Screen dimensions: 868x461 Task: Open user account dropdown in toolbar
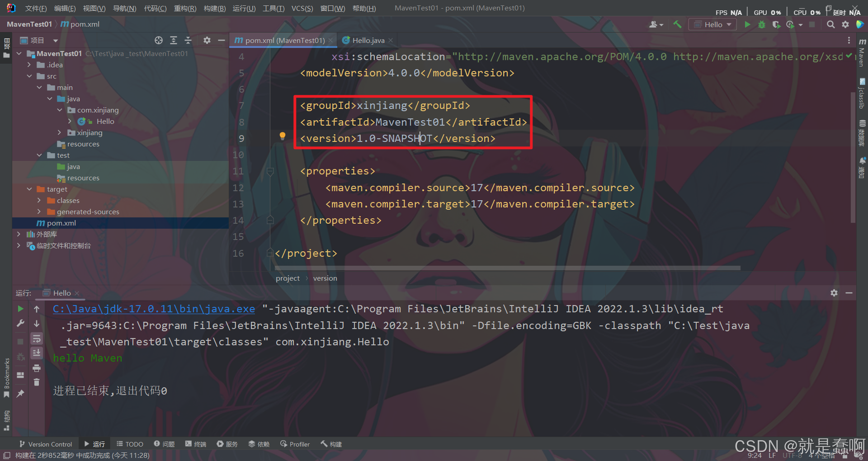click(656, 24)
